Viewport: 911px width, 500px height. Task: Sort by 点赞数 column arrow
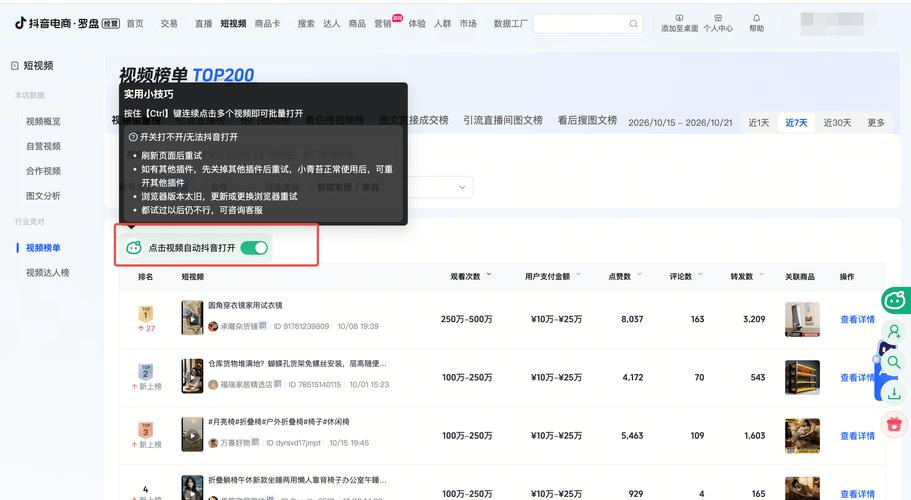(x=639, y=274)
